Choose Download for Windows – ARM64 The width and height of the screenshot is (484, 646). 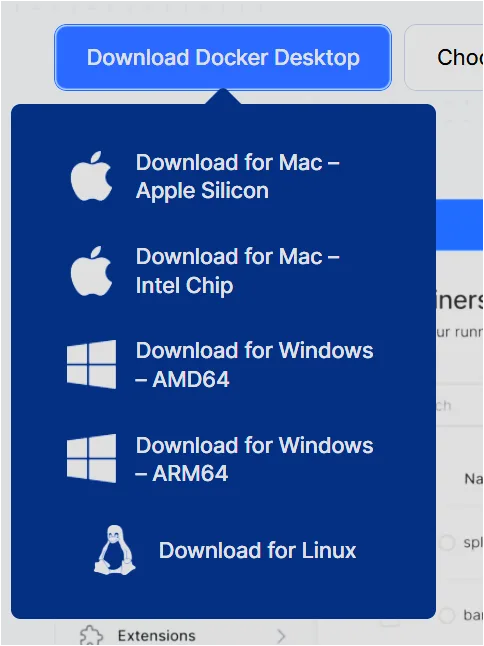[255, 459]
